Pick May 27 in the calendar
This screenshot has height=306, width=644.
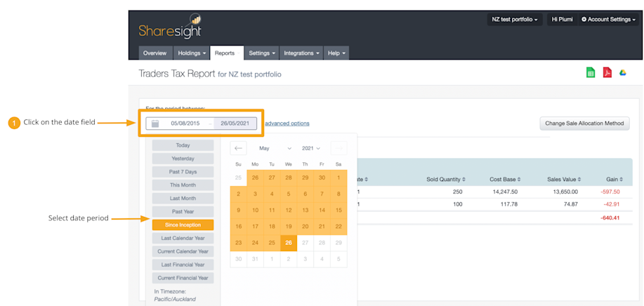click(x=305, y=243)
